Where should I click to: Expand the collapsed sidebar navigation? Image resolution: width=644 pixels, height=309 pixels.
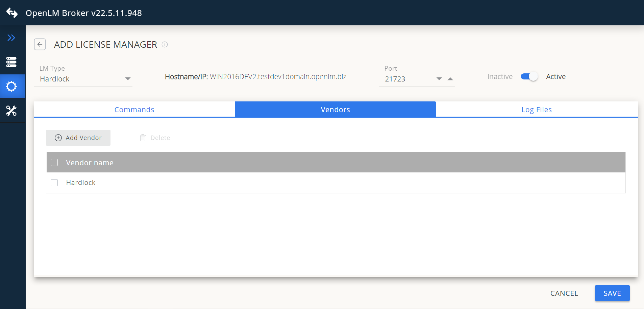tap(12, 38)
